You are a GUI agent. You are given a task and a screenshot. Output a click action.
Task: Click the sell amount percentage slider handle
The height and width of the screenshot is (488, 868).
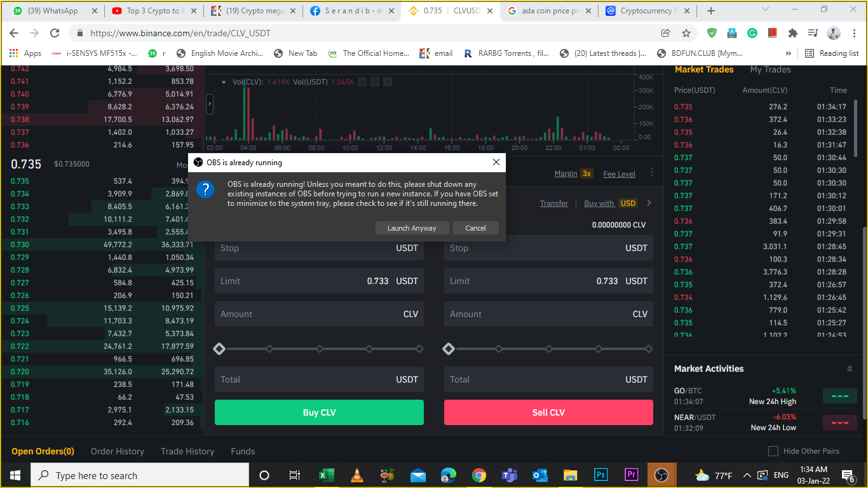click(x=449, y=349)
